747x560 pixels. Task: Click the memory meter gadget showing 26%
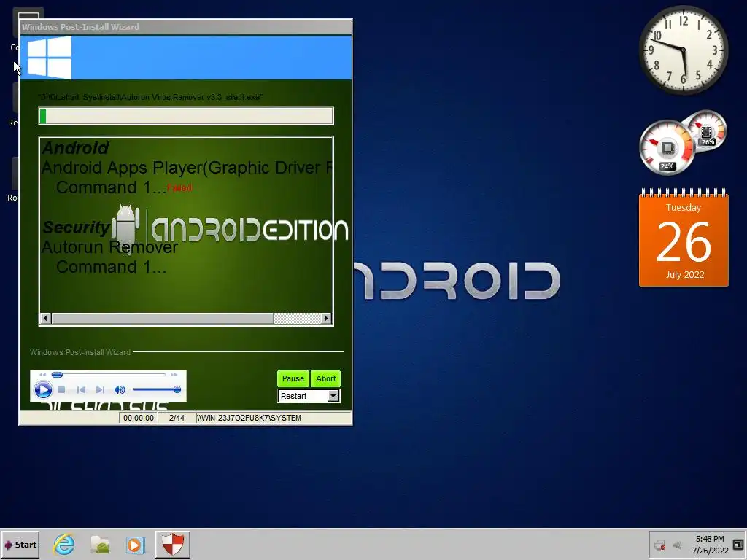click(x=706, y=130)
